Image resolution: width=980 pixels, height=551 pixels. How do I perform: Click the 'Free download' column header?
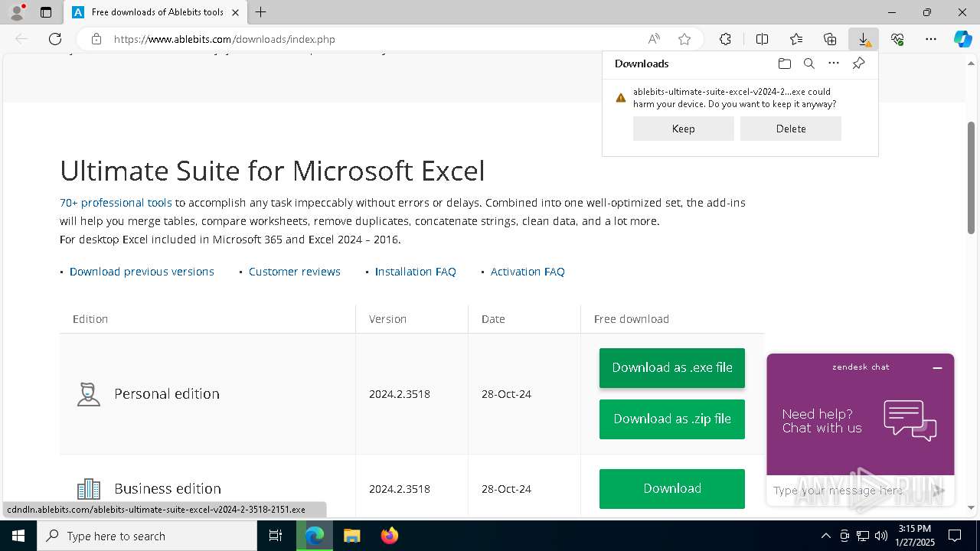[x=632, y=319]
